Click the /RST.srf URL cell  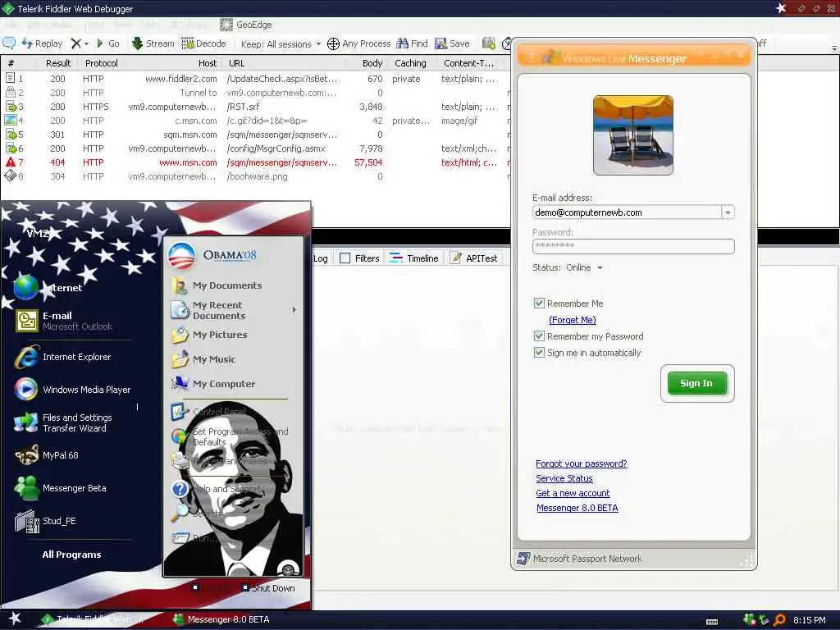click(x=243, y=107)
